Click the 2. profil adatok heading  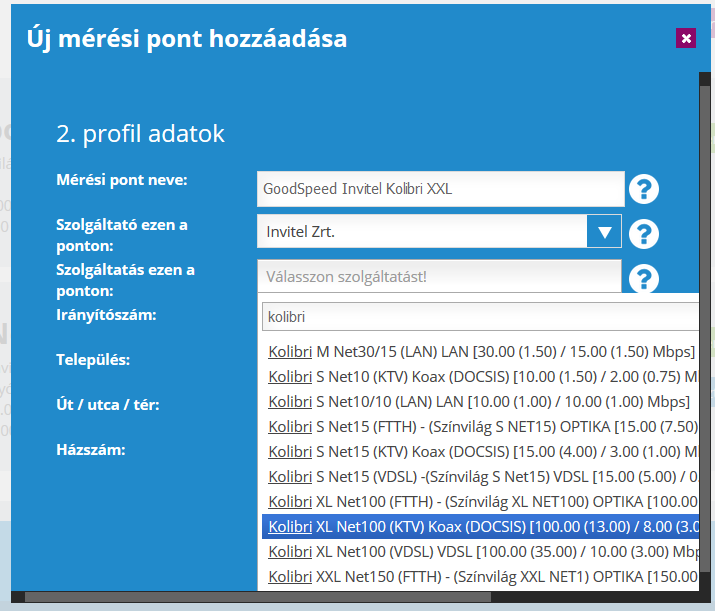(x=140, y=134)
